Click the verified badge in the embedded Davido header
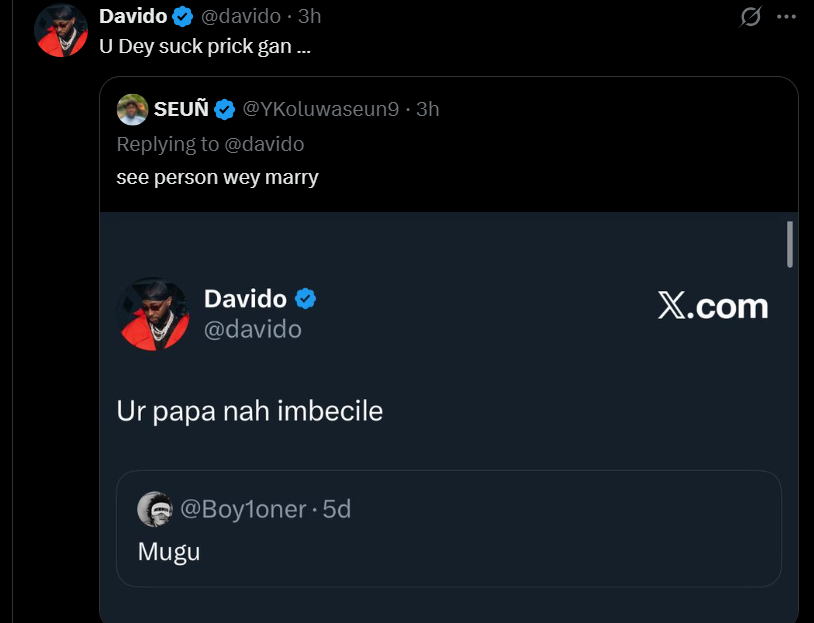The width and height of the screenshot is (814, 623). tap(306, 298)
